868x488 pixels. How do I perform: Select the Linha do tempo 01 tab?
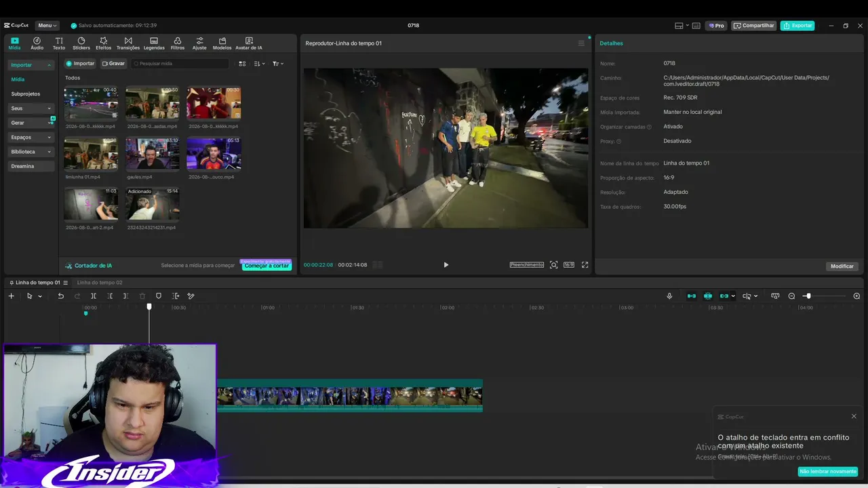[38, 283]
